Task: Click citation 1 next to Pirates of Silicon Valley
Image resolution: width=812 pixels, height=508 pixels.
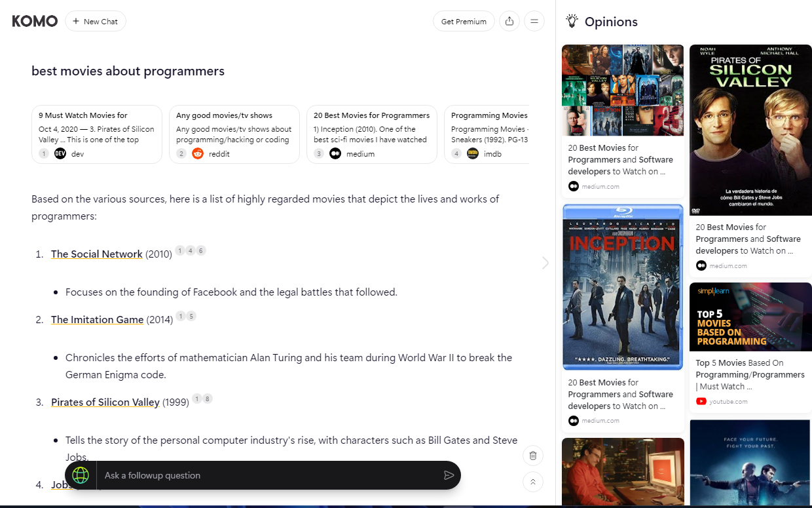Action: 197,399
